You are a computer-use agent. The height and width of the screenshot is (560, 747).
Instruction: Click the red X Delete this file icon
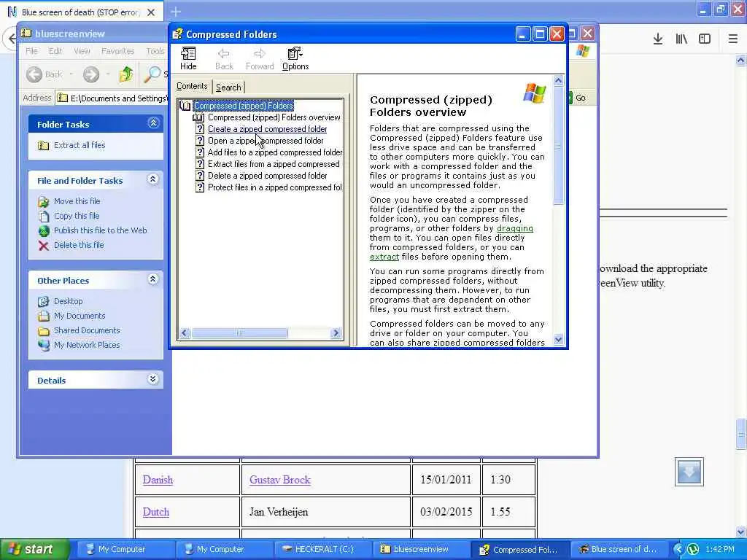pyautogui.click(x=43, y=246)
